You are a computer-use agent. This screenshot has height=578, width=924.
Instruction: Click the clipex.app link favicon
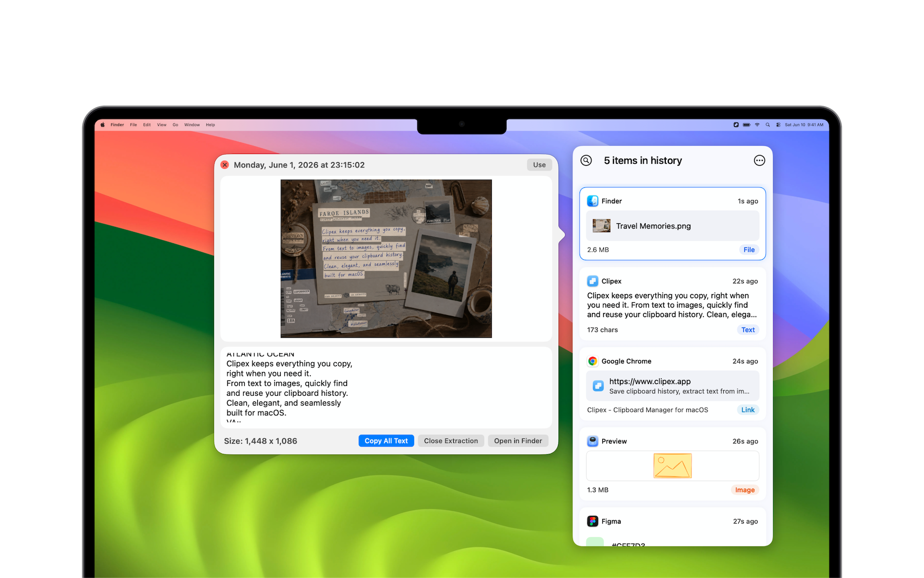(x=598, y=386)
